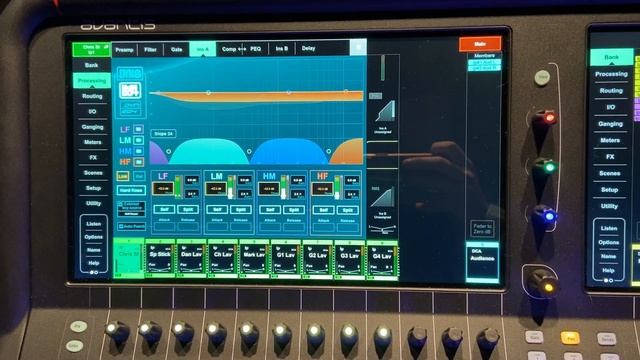Select the Mark Lav channel strip
640x360 pixels.
[x=254, y=259]
